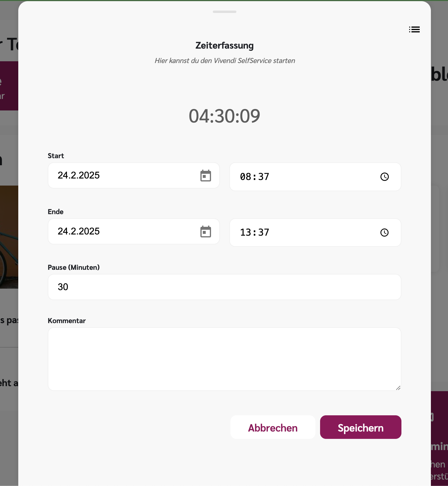The image size is (448, 486).
Task: Select the Ende date field showing 24.2.2025
Action: point(118,232)
